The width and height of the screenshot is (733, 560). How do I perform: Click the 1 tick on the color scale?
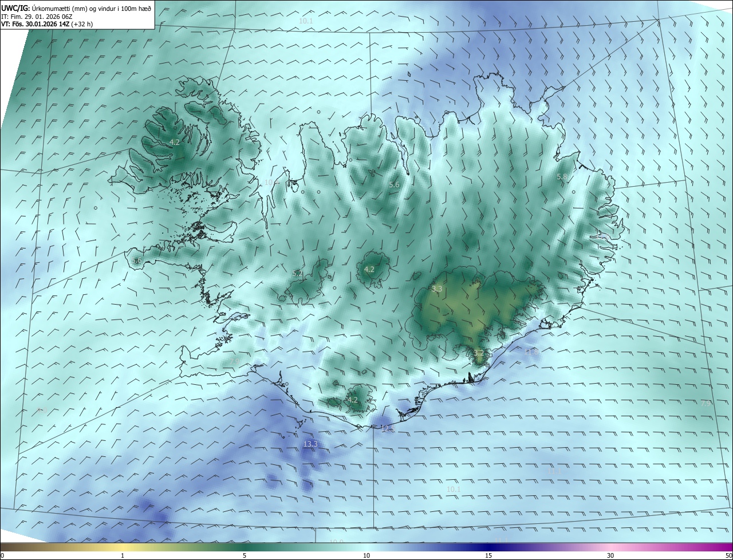[123, 555]
